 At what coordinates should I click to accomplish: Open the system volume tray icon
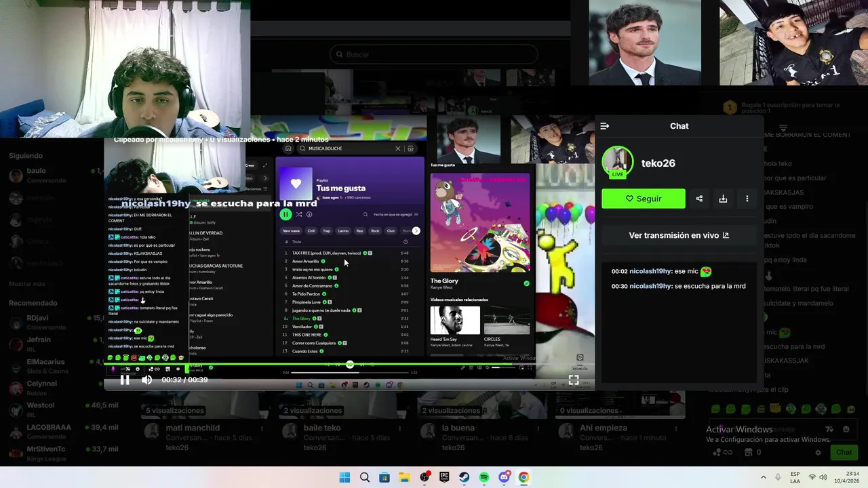pos(824,477)
